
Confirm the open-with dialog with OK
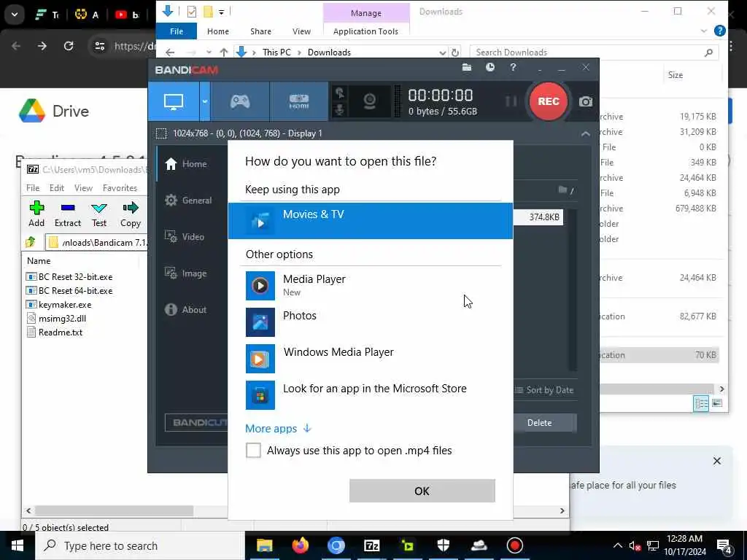(x=422, y=491)
